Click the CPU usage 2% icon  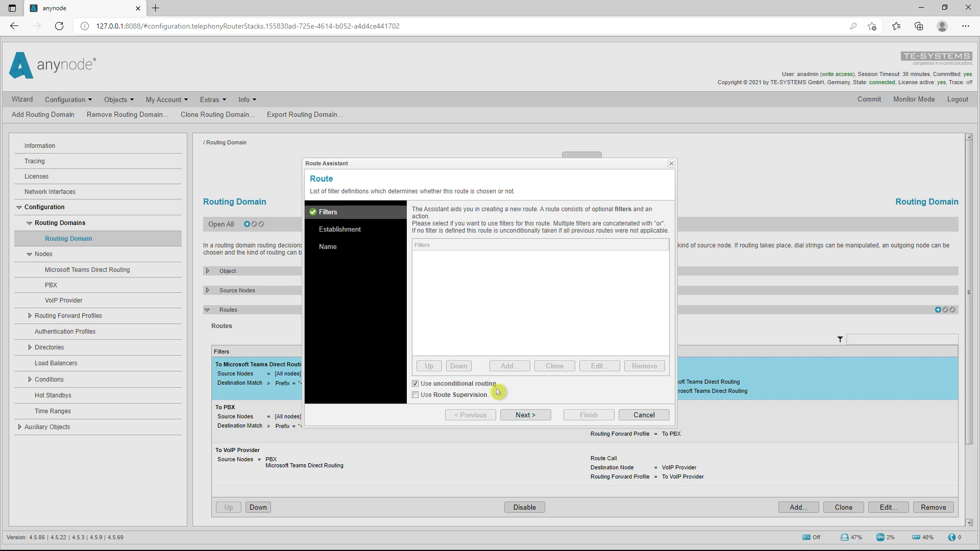click(x=880, y=537)
